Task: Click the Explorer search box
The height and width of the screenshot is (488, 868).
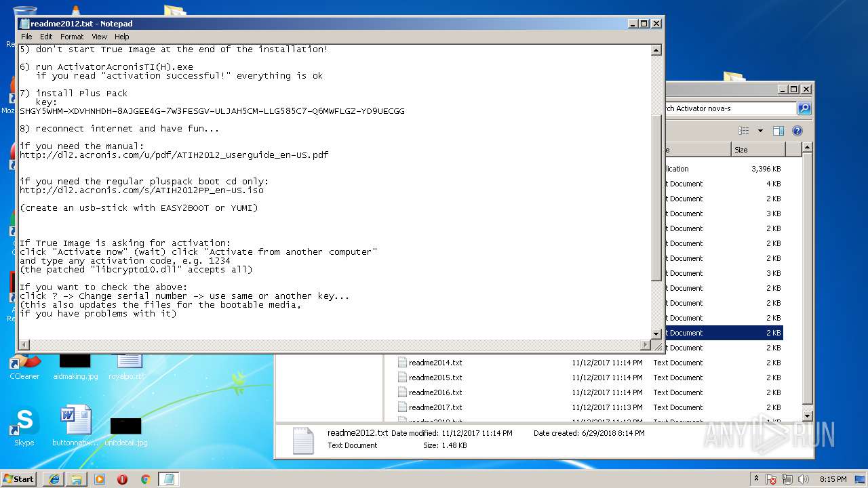Action: coord(731,108)
